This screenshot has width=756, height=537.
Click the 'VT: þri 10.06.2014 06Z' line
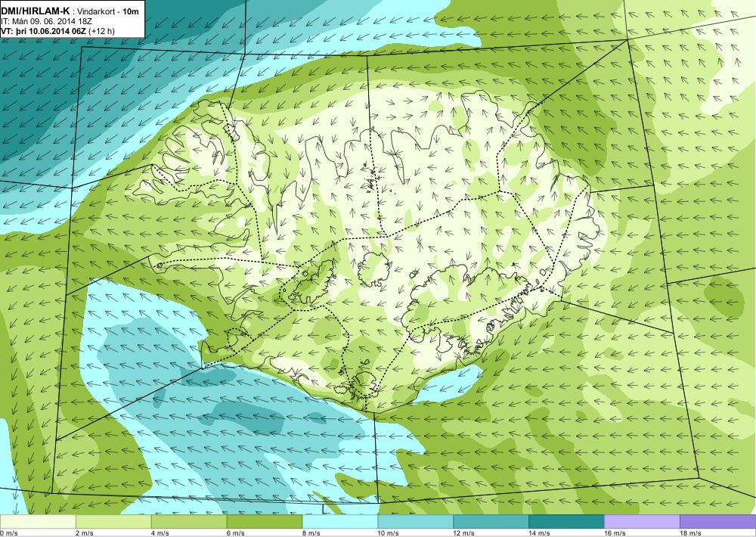pos(43,31)
